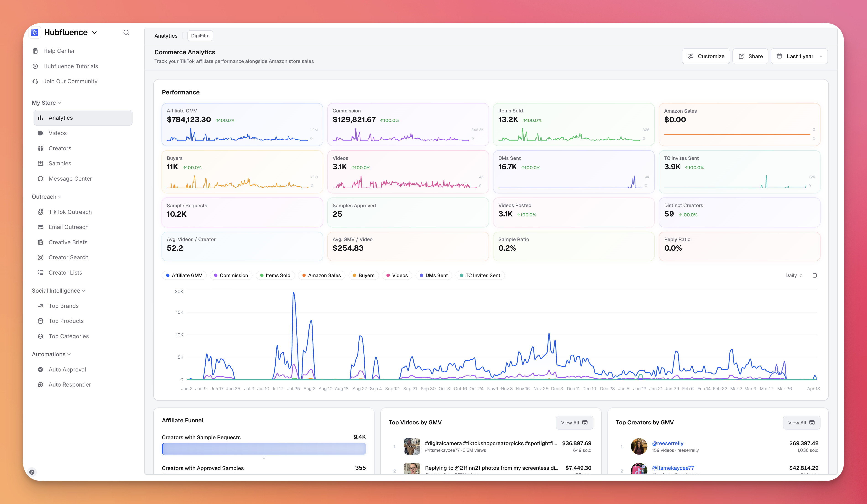Open the @reeserrelly creator link
867x504 pixels.
click(x=667, y=443)
